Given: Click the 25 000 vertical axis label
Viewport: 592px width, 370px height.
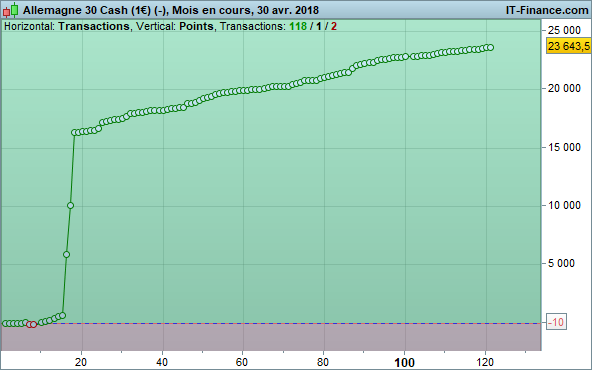Looking at the screenshot, I should coord(564,30).
